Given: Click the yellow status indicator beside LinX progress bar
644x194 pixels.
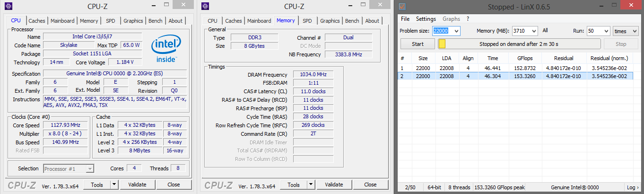Looking at the screenshot, I should [442, 44].
